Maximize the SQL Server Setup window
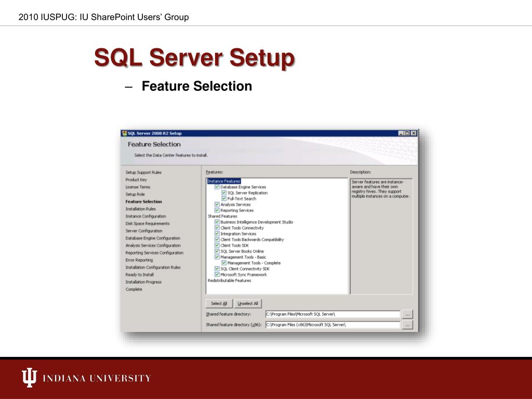The width and height of the screenshot is (532, 399). (407, 134)
